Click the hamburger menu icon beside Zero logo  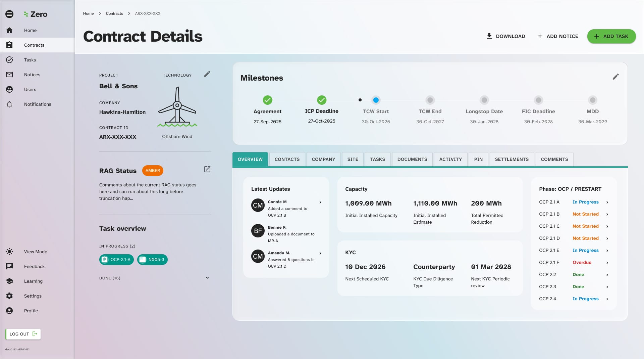click(9, 14)
